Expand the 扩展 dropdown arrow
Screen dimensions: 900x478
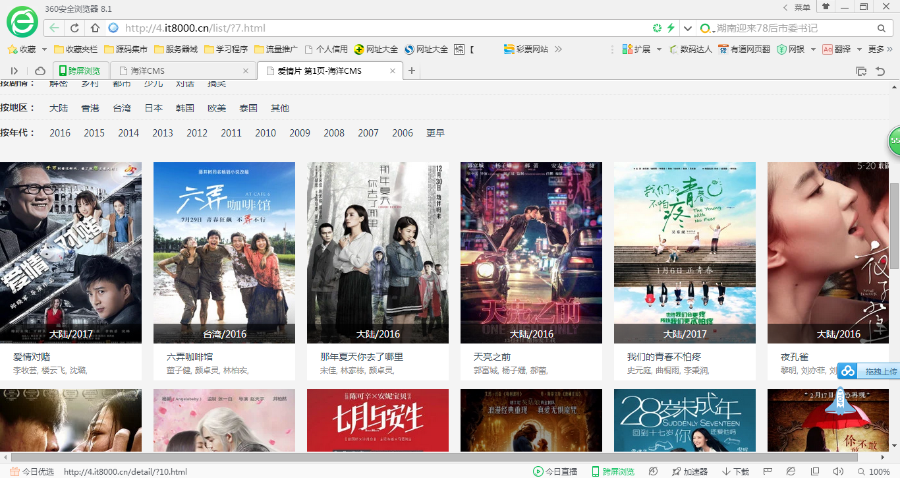659,49
